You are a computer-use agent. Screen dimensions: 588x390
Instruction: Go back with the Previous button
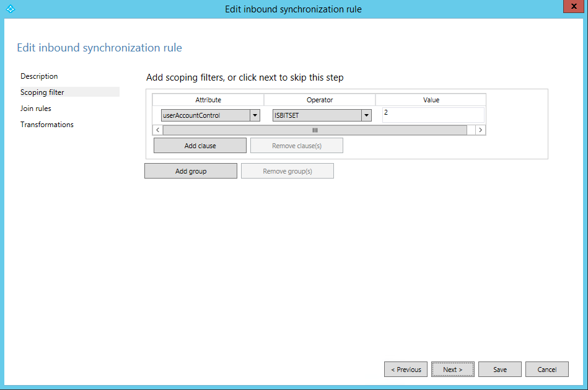coord(406,370)
